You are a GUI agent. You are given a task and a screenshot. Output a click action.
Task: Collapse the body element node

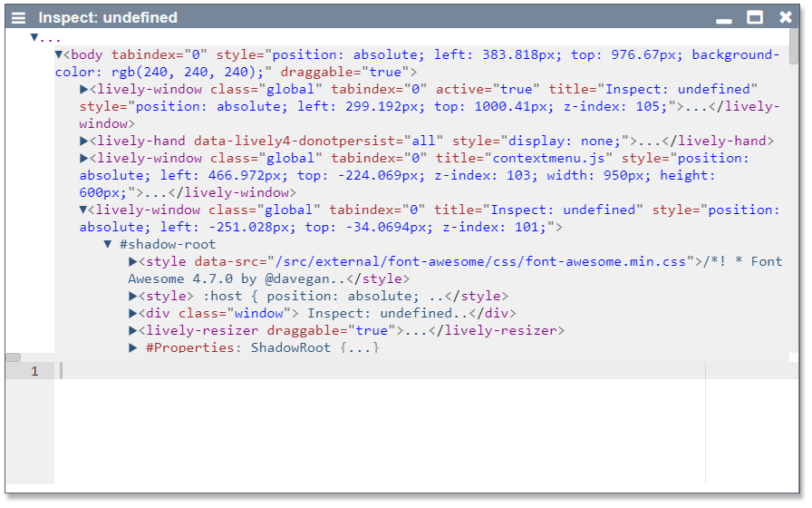click(x=59, y=54)
